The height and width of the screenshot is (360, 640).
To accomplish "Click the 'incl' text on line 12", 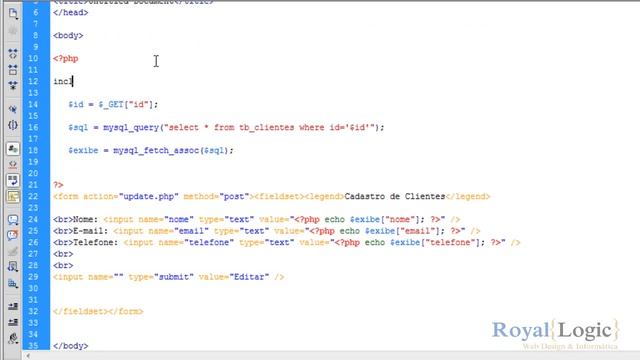I will (x=62, y=81).
